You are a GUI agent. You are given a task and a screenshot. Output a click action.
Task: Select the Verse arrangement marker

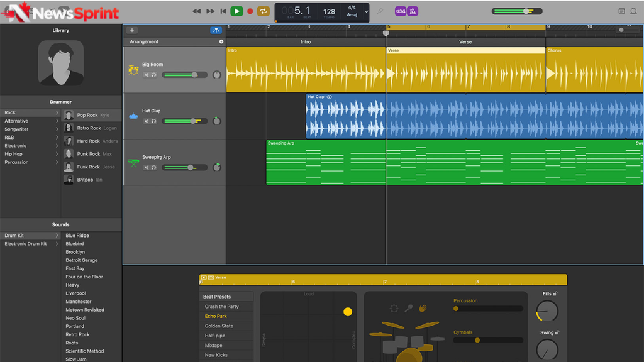pyautogui.click(x=465, y=42)
